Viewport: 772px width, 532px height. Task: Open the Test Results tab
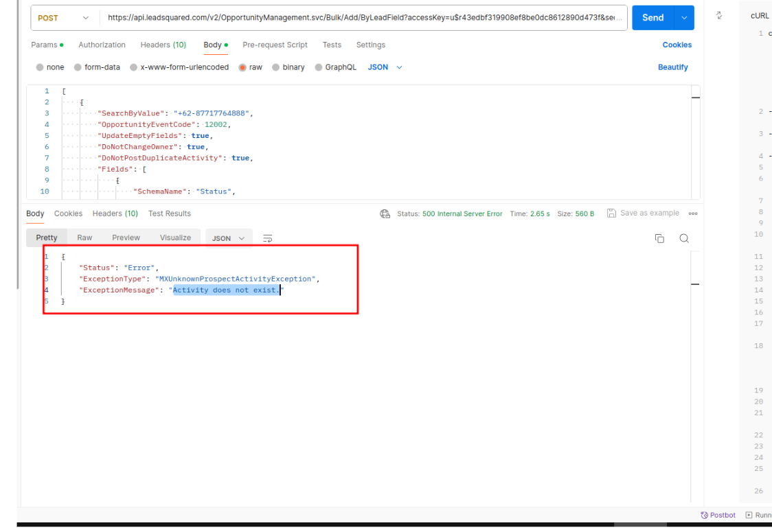click(x=170, y=213)
